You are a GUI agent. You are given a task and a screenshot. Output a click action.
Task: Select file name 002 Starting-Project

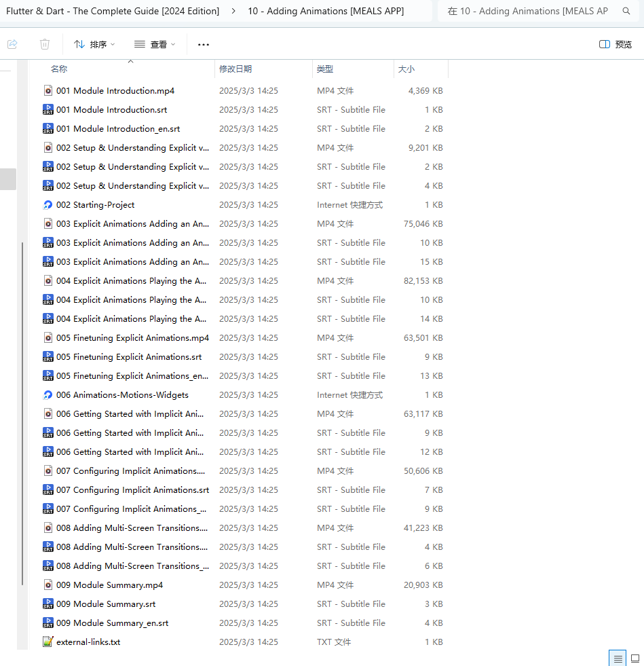[x=95, y=205]
